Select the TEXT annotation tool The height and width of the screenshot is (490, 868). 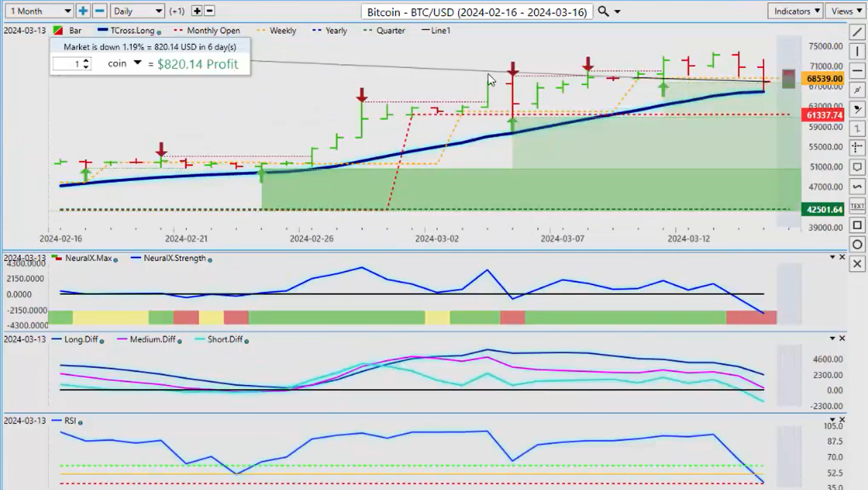click(x=857, y=206)
